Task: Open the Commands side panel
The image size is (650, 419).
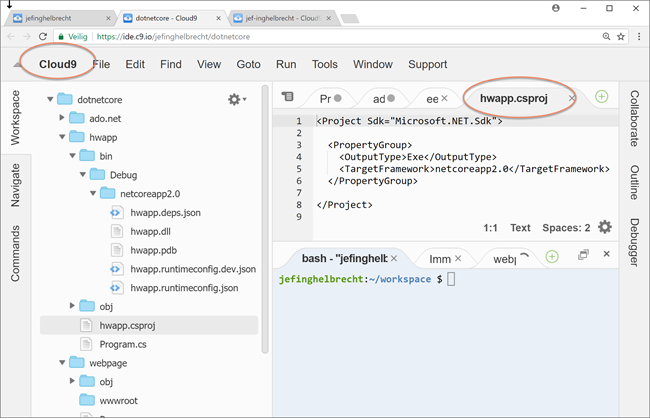Action: pyautogui.click(x=15, y=253)
